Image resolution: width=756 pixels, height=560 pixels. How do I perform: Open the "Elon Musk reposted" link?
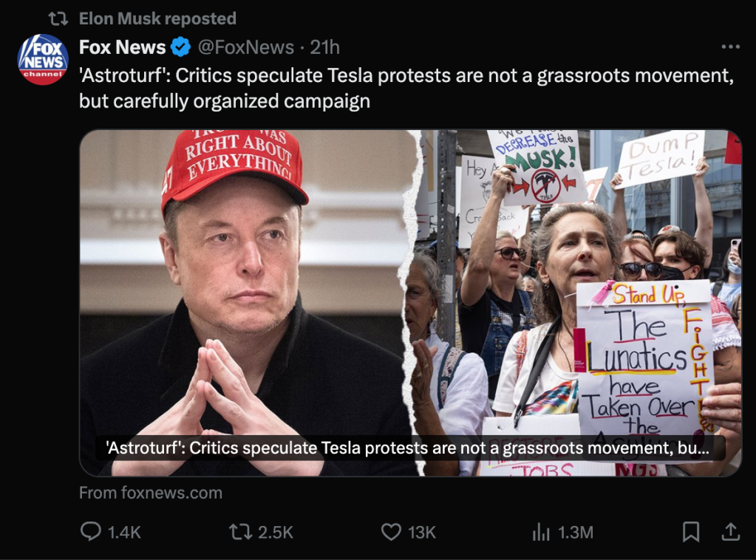click(157, 18)
